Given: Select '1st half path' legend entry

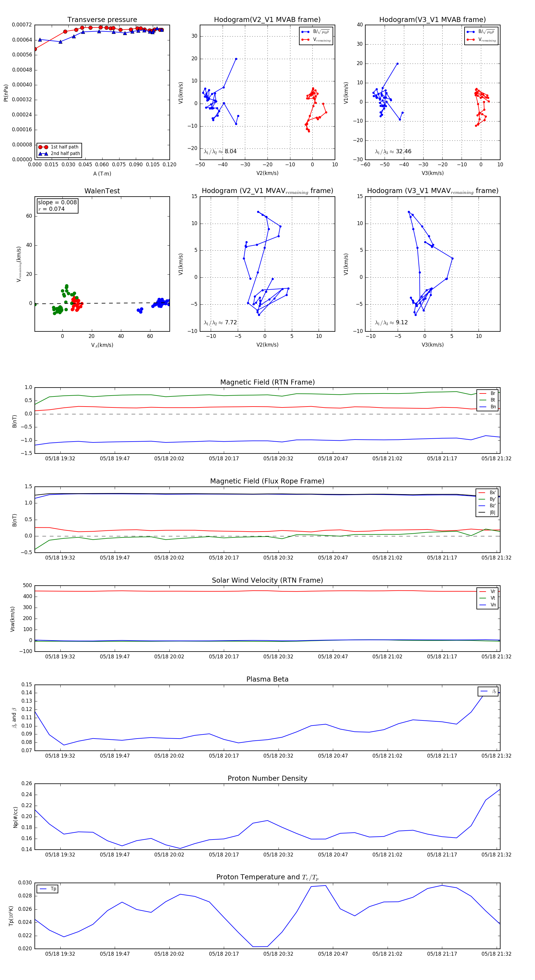Looking at the screenshot, I should click(x=59, y=147).
